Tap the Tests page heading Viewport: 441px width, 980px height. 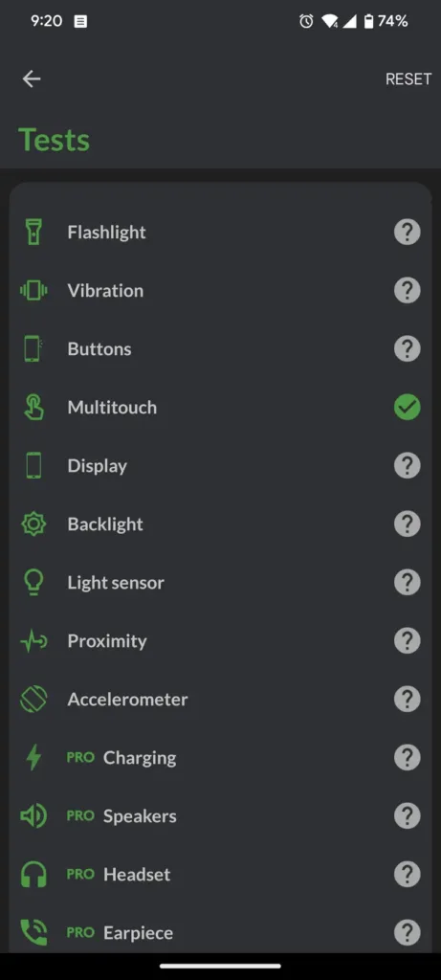click(x=55, y=140)
